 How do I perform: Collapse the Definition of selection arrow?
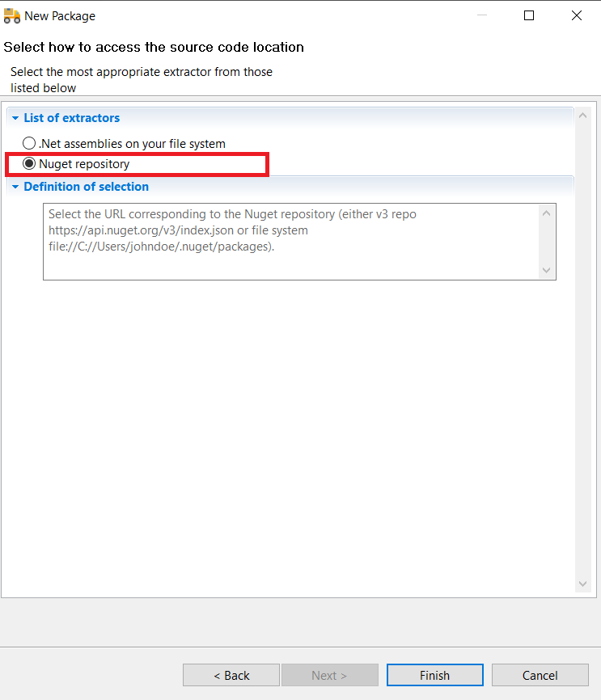click(x=15, y=187)
